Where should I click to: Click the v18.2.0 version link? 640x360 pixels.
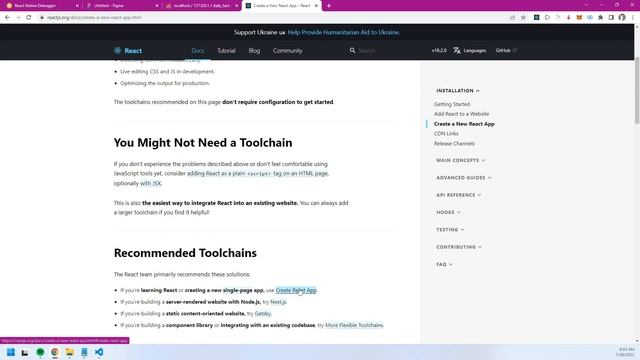tap(439, 50)
